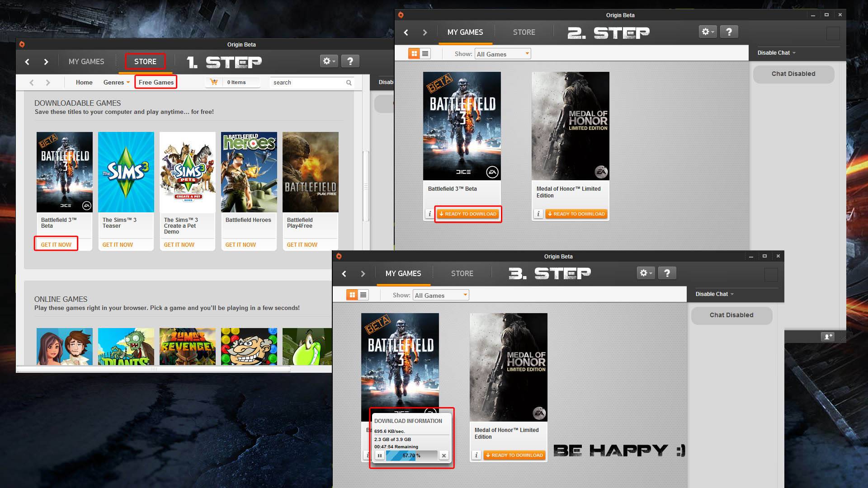Click the info icon under Battlefield 3 Beta in Step 2
The width and height of the screenshot is (868, 488).
point(429,214)
